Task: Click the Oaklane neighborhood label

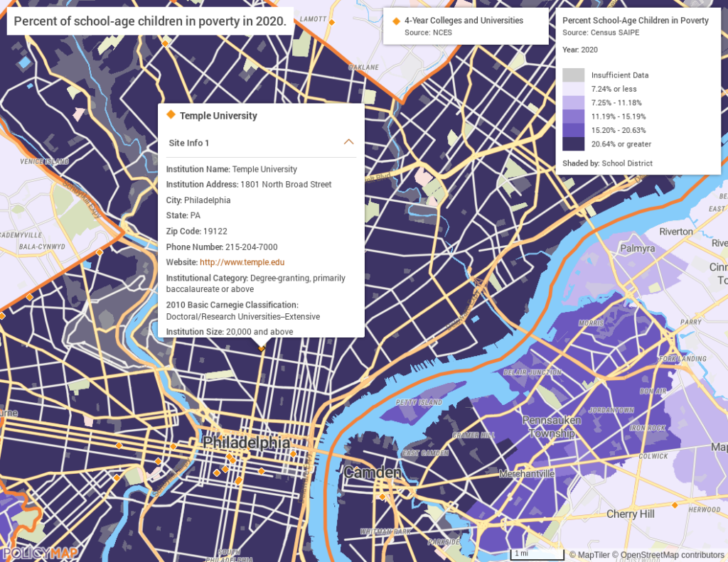Action: (363, 67)
